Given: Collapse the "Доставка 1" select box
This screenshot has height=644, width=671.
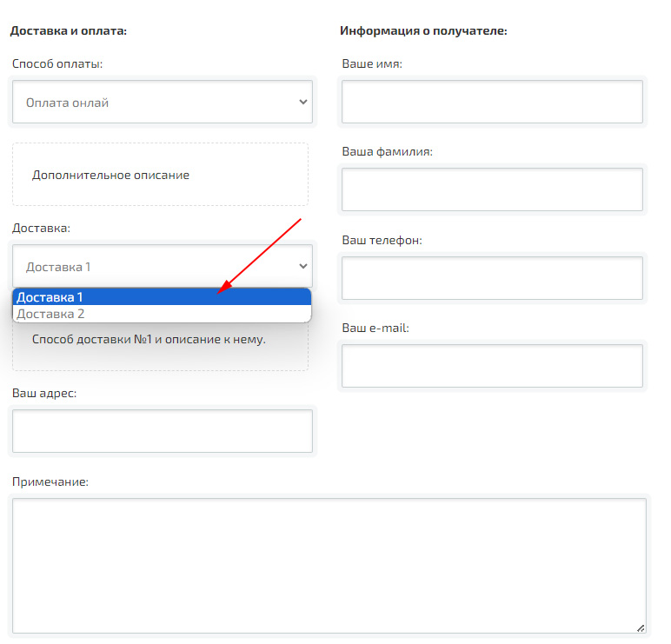Looking at the screenshot, I should (162, 267).
